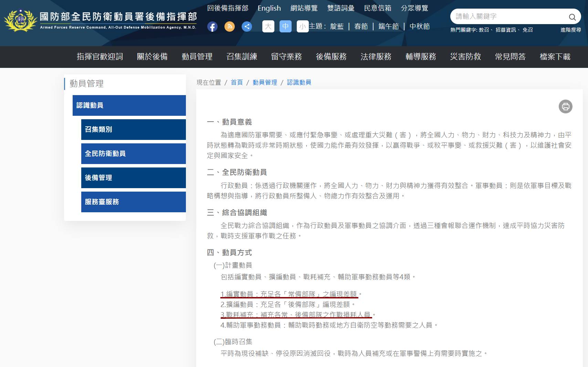588x367 pixels.
Task: Choose the 靛藍 color theme
Action: click(x=337, y=27)
